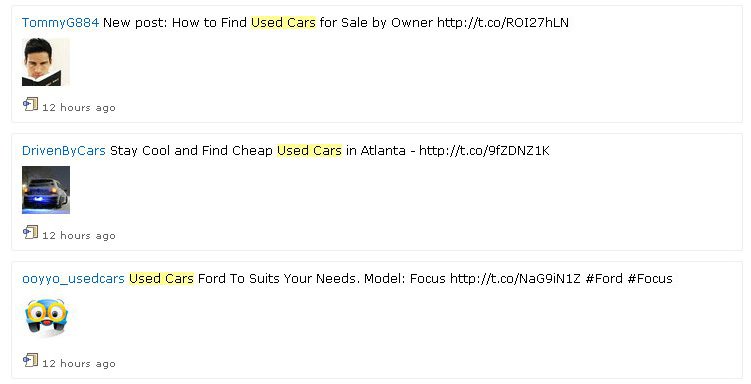
Task: Click "12 hours ago" on TommyG884's post
Action: coord(79,108)
